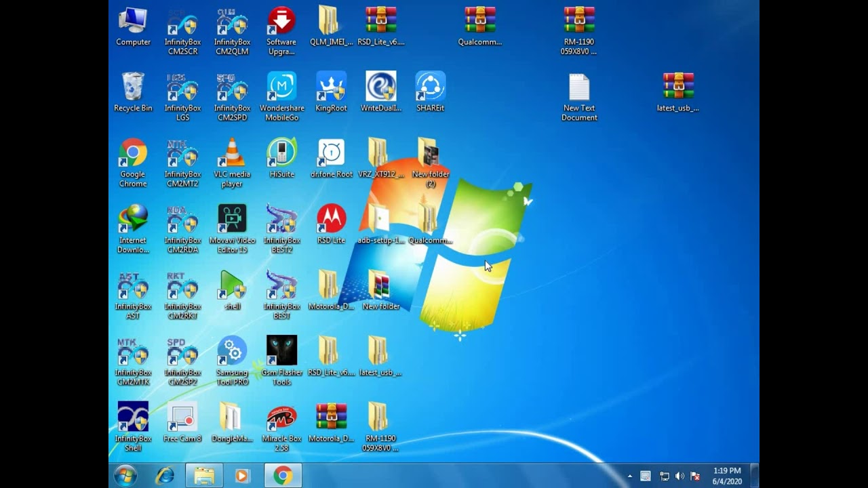Switch to Chrome in the taskbar
Image resolution: width=868 pixels, height=488 pixels.
coord(283,476)
